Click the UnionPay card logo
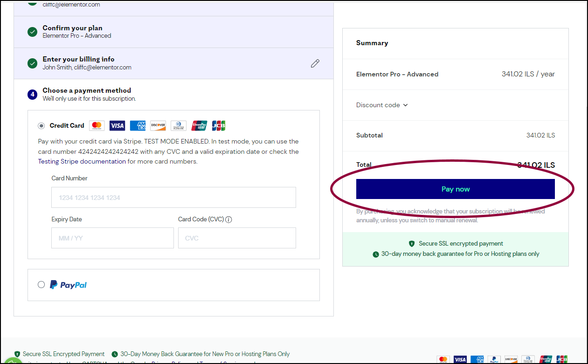588x364 pixels. pos(199,125)
